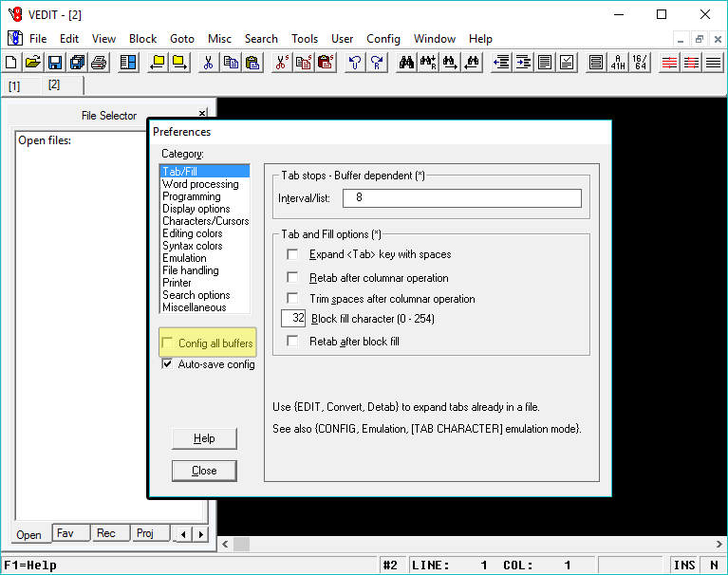Image resolution: width=728 pixels, height=575 pixels.
Task: Enable Config all buffers checkbox
Action: click(x=167, y=343)
